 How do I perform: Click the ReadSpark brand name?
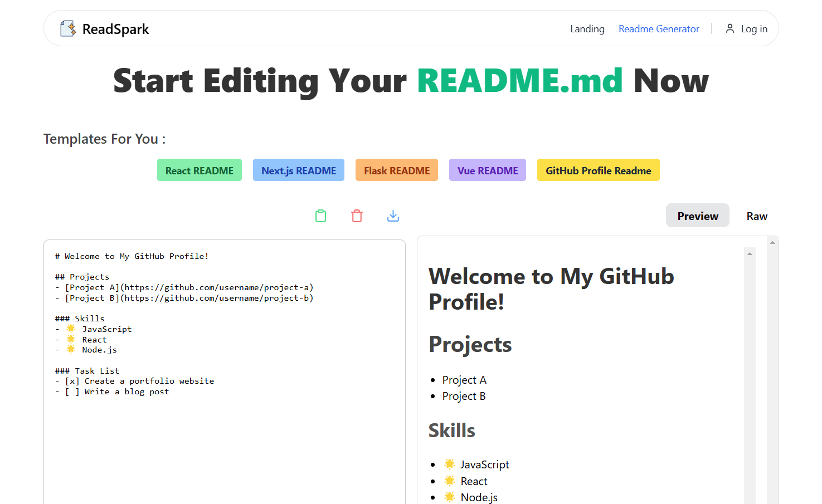click(x=115, y=29)
